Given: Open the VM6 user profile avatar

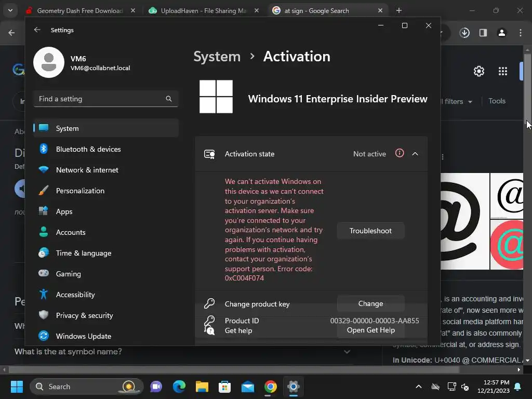Looking at the screenshot, I should (x=49, y=62).
